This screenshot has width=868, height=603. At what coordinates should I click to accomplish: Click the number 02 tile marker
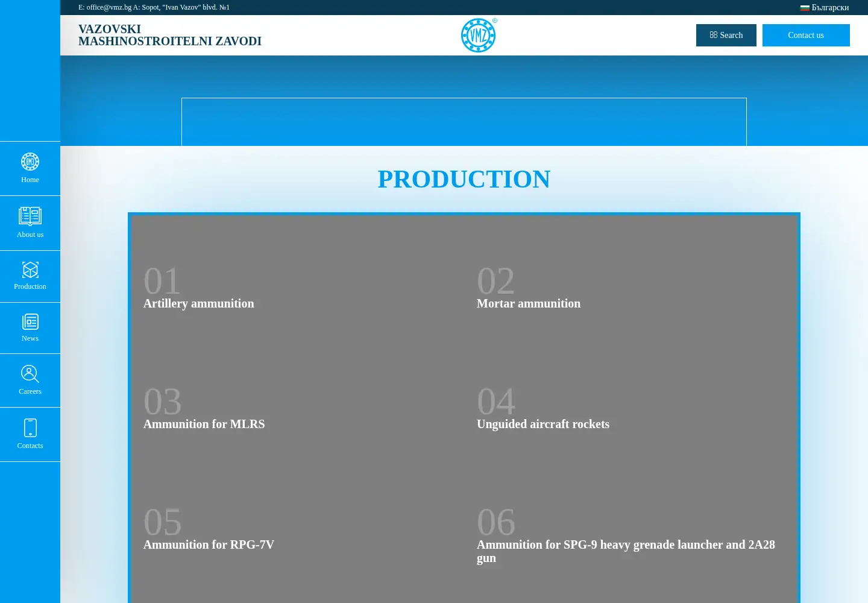point(496,281)
